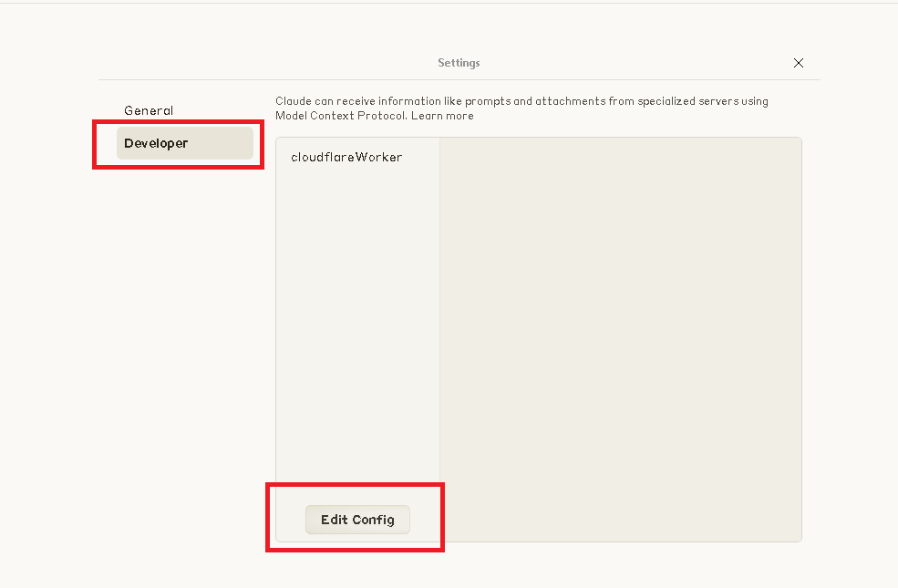This screenshot has width=898, height=588.
Task: Select the cloudflareWorker server entry
Action: (346, 157)
